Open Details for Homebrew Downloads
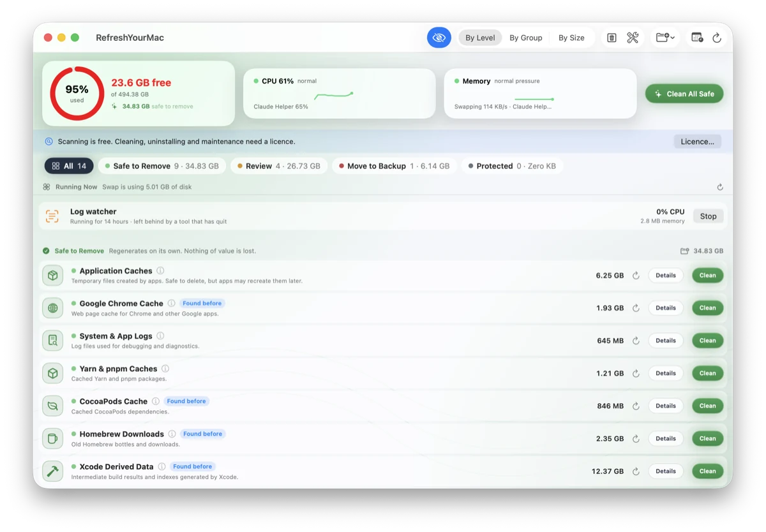766x532 pixels. (x=666, y=438)
